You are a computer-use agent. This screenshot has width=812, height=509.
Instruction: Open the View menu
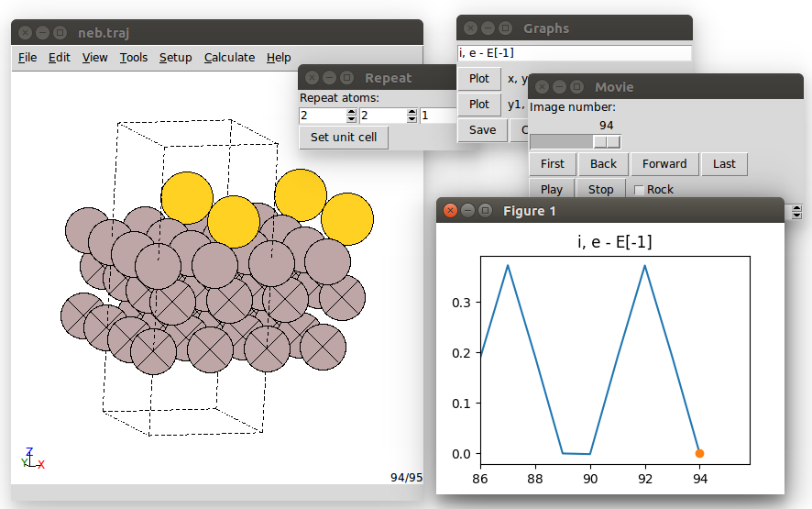click(x=94, y=57)
